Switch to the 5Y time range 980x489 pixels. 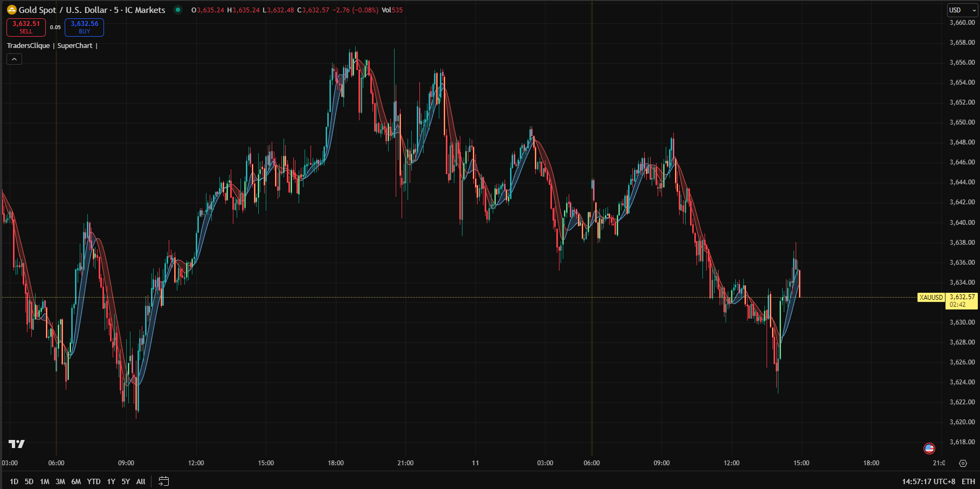pyautogui.click(x=126, y=481)
